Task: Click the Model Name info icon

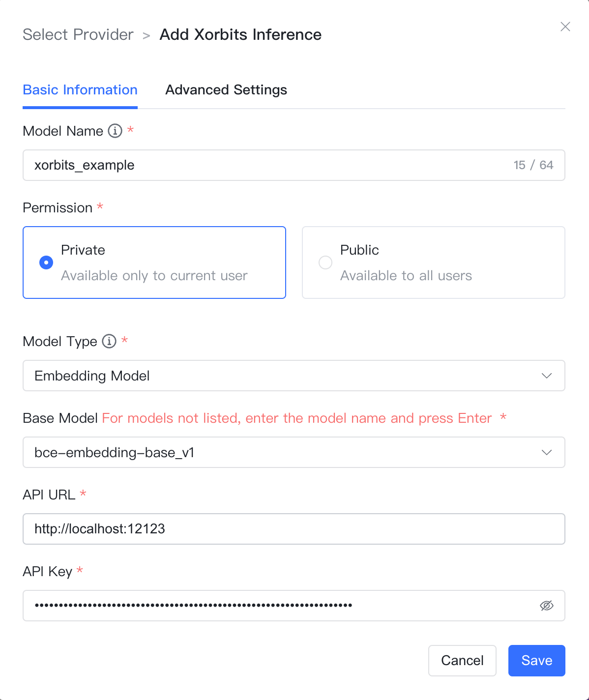Action: (115, 131)
